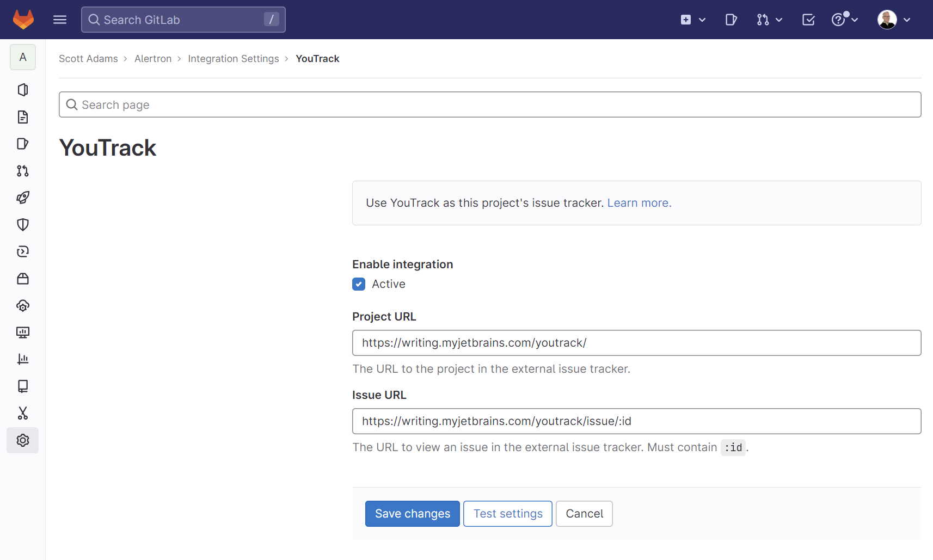Click Save changes button
The height and width of the screenshot is (560, 933).
pyautogui.click(x=413, y=514)
